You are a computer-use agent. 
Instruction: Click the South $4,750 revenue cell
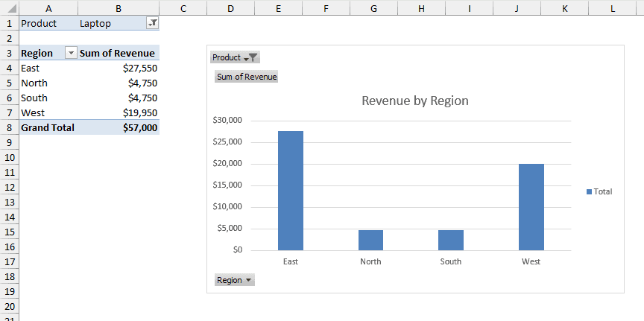(119, 98)
